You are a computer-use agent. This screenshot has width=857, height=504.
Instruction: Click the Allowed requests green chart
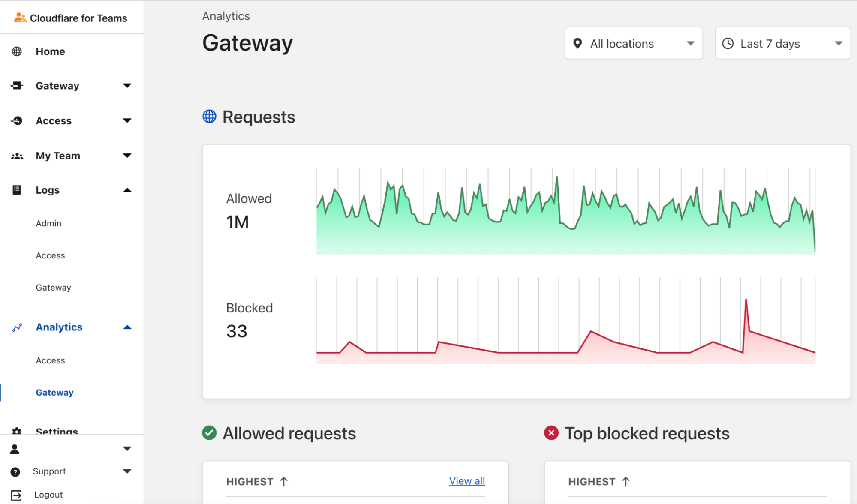[x=565, y=211]
